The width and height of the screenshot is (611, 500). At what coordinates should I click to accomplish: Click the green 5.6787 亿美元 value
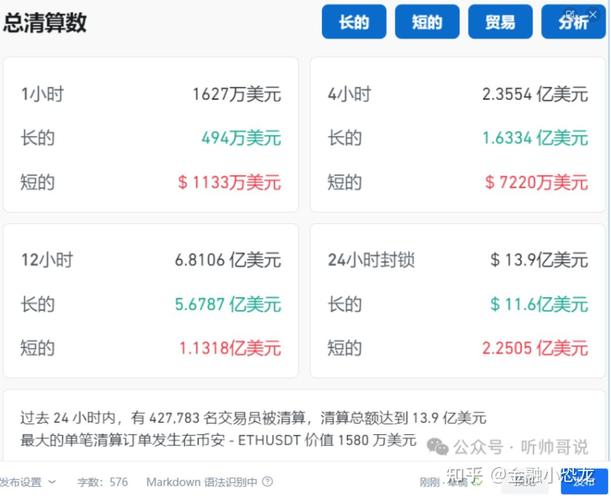pyautogui.click(x=228, y=304)
